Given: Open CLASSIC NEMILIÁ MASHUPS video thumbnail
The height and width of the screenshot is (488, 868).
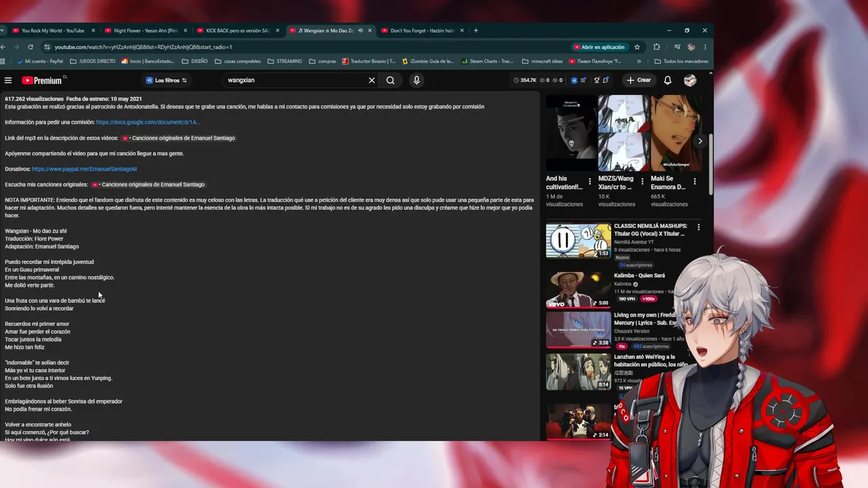Looking at the screenshot, I should click(x=578, y=241).
